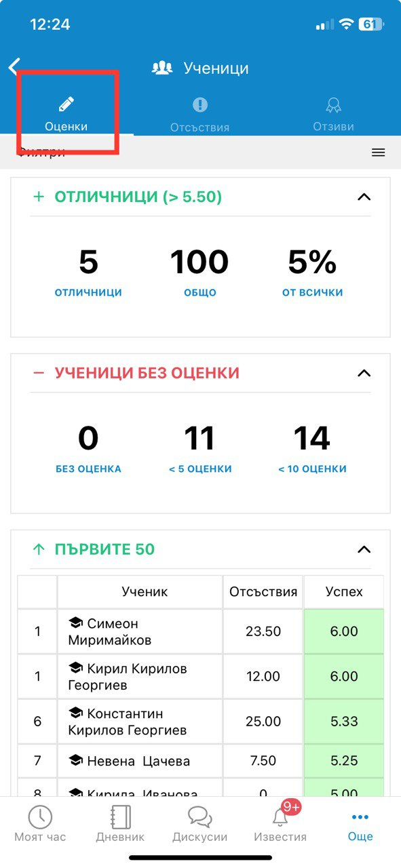Tap the back arrow icon
The width and height of the screenshot is (401, 868).
pos(14,66)
